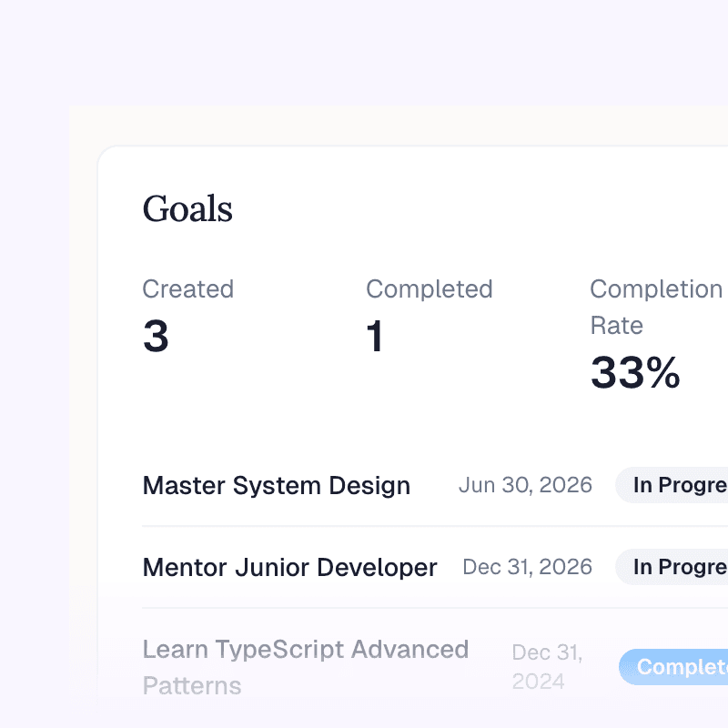This screenshot has height=728, width=728.
Task: Select the Completed stat label
Action: coord(429,289)
